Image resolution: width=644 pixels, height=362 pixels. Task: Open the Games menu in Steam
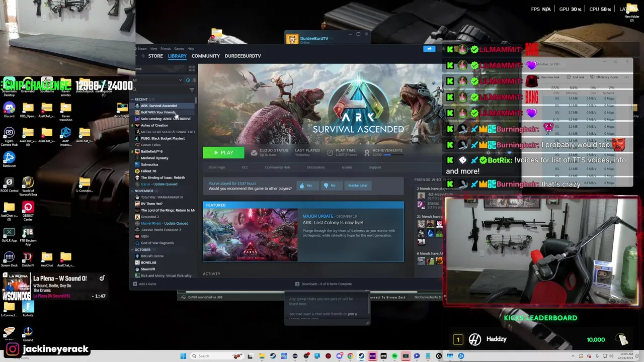pos(179,49)
